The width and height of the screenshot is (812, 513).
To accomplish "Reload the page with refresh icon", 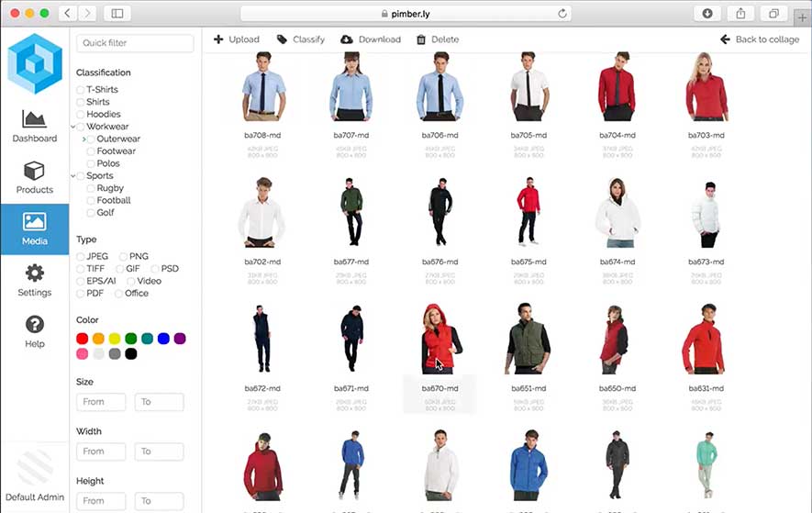I will 562,14.
